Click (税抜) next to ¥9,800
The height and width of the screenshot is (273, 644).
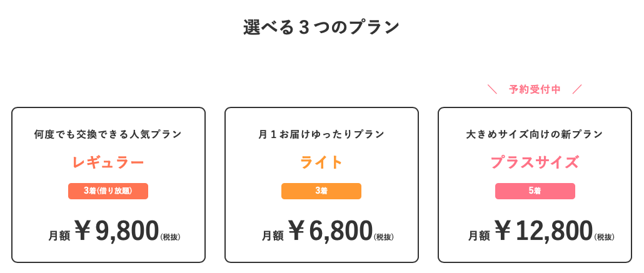pos(170,237)
